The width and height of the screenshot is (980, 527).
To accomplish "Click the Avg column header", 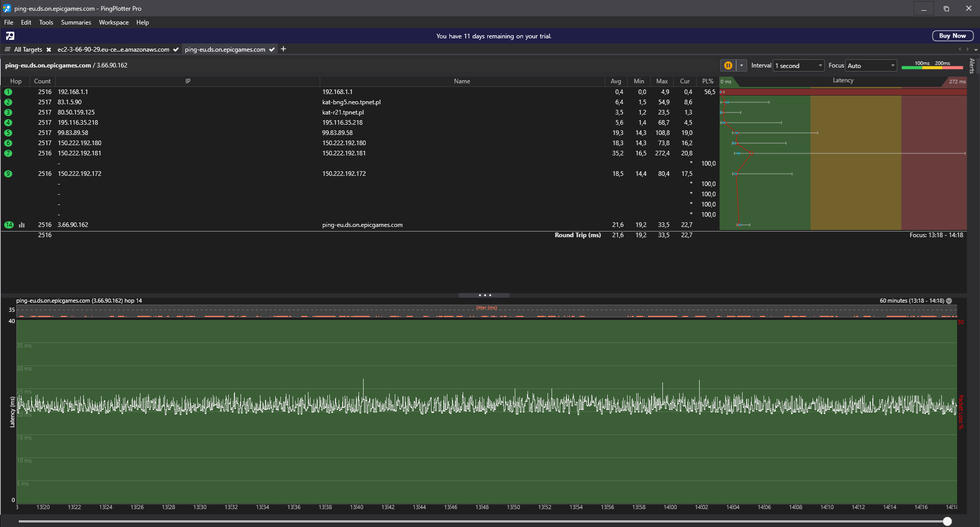I will 616,81.
